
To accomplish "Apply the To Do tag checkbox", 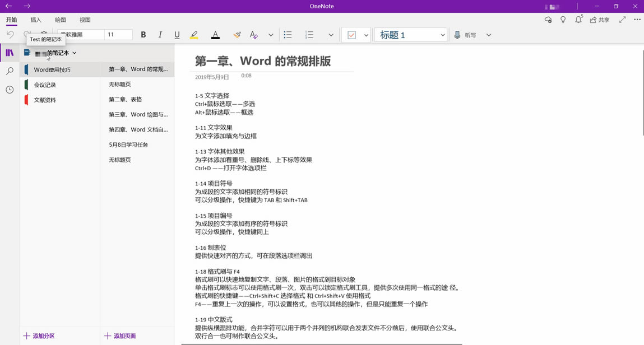I will pyautogui.click(x=353, y=35).
